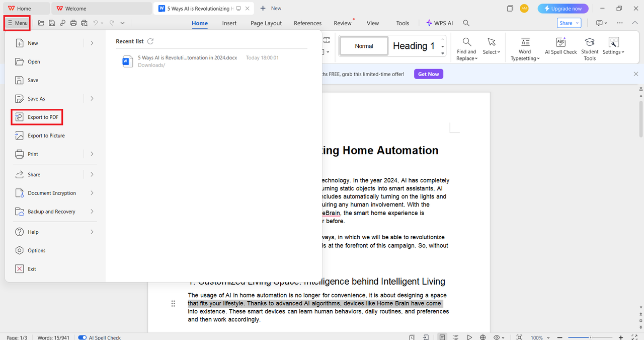Click the save icon in quick toolbar
Screen dimensions: 644x340
tap(52, 23)
